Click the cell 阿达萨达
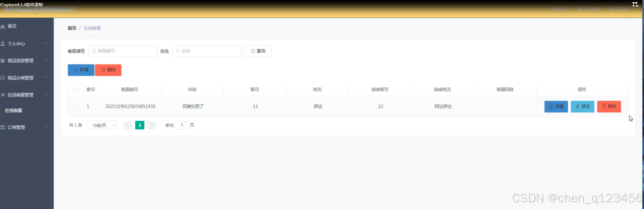 click(443, 107)
